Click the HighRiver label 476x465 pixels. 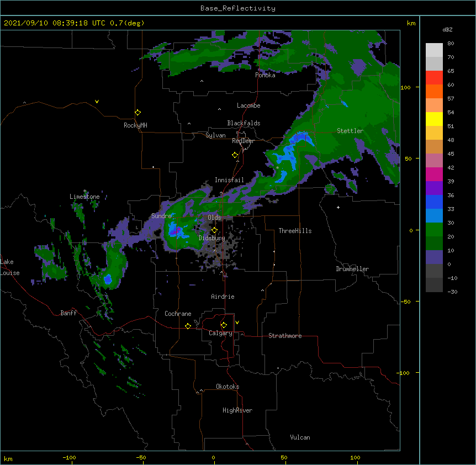[x=237, y=410]
